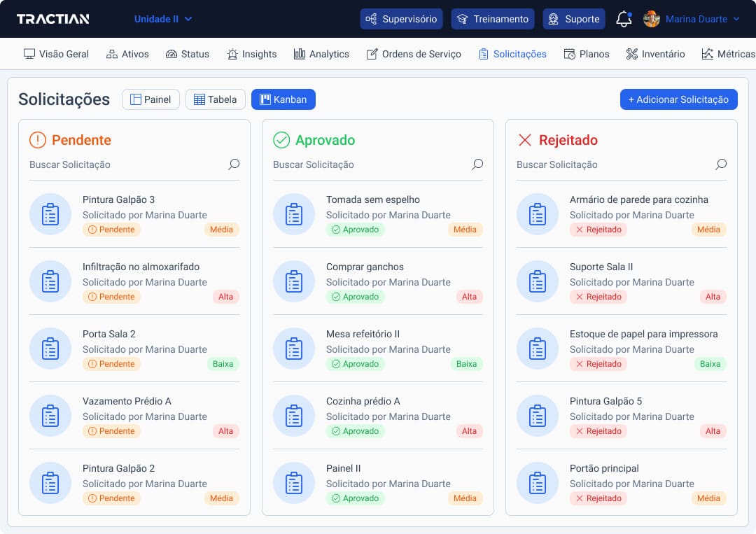Open "Infiltração no almoxarifado" request title
Image resolution: width=756 pixels, height=534 pixels.
point(141,267)
